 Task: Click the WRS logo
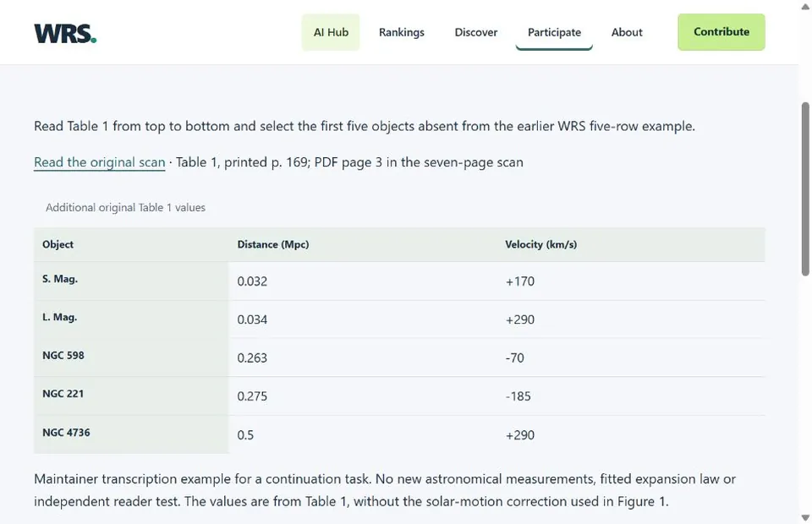(65, 33)
